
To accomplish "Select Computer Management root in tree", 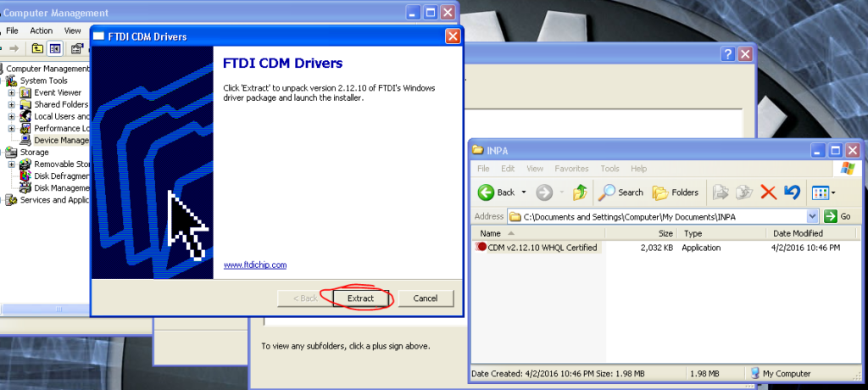I will tap(47, 68).
